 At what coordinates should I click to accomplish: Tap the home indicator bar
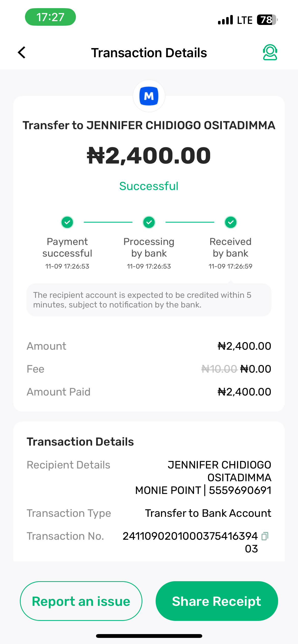pos(149,636)
